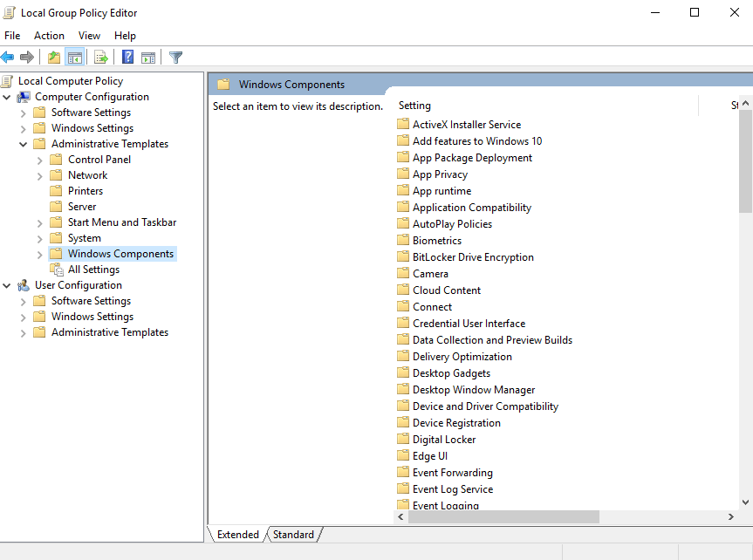Open the Action menu
753x560 pixels.
pos(49,36)
